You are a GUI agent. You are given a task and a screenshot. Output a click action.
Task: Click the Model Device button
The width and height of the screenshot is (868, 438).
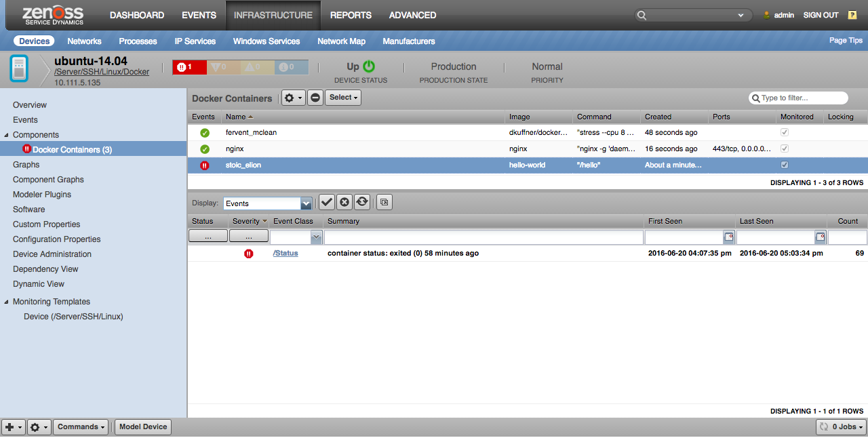click(x=143, y=426)
